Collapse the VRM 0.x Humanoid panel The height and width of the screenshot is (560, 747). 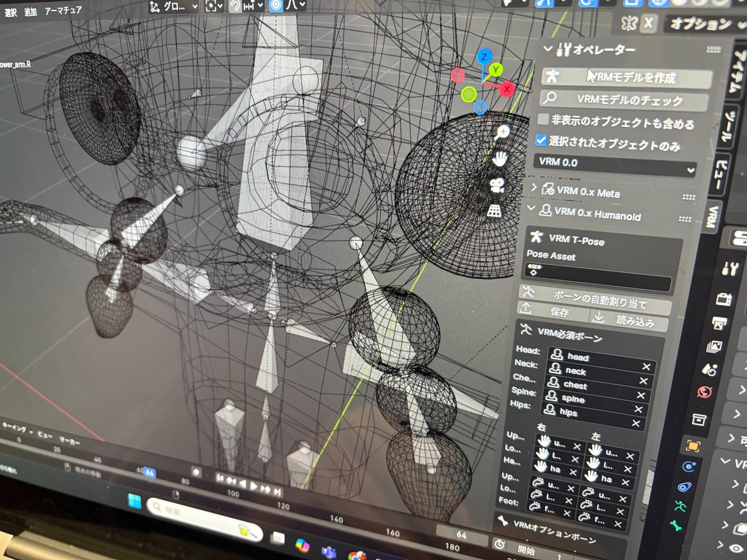point(532,209)
